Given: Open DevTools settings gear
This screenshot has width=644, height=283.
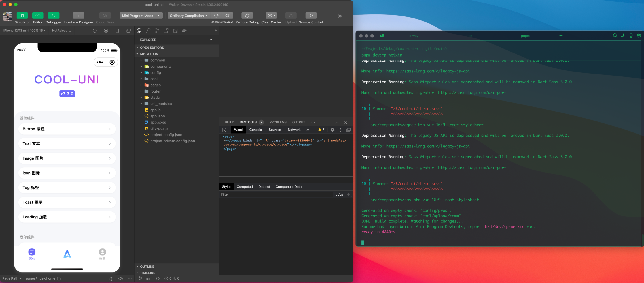Looking at the screenshot, I should [x=332, y=130].
